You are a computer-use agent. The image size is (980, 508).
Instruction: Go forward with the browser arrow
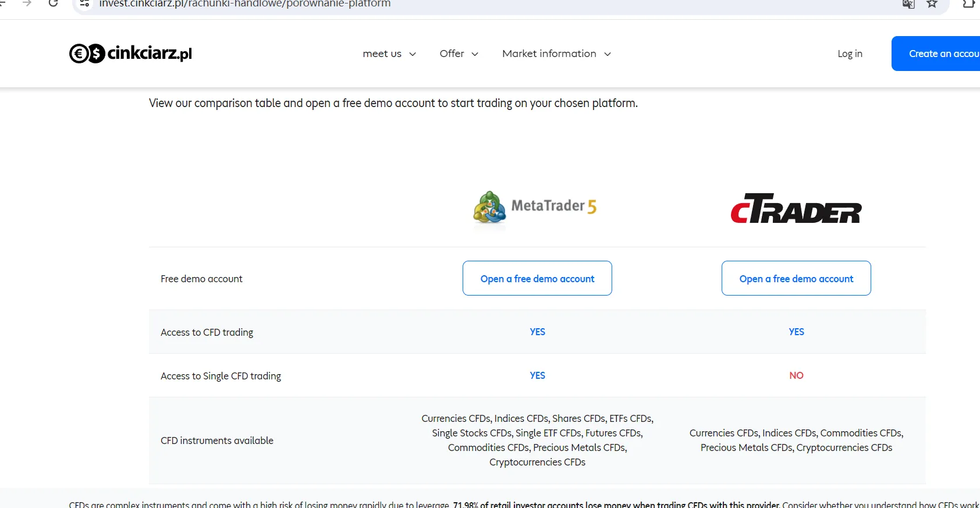click(27, 3)
